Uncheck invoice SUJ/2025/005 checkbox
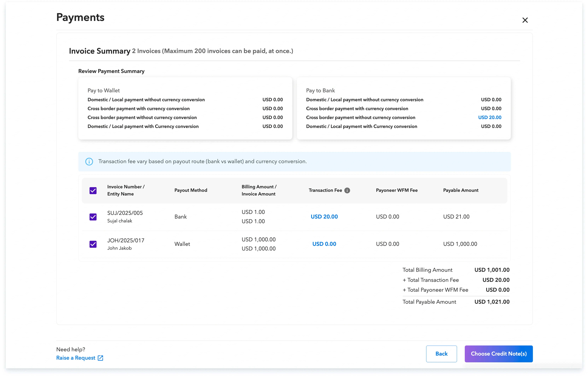 pyautogui.click(x=93, y=217)
